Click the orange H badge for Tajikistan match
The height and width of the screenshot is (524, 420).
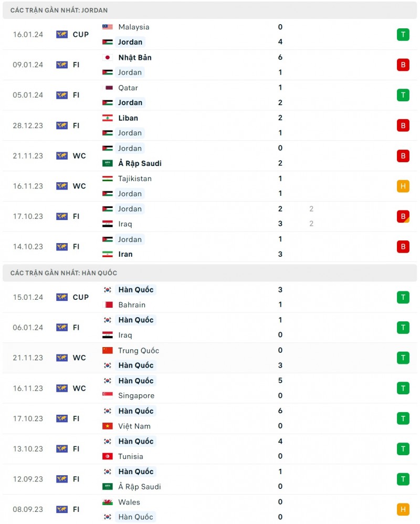403,186
